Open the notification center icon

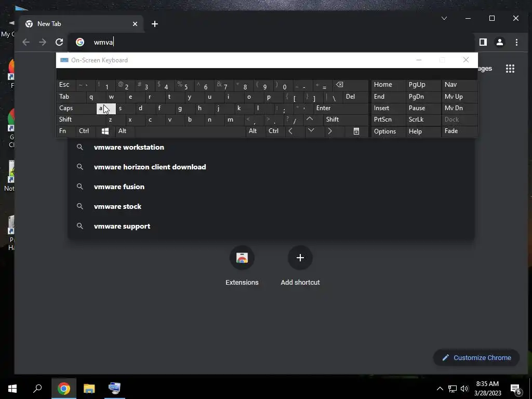click(516, 389)
